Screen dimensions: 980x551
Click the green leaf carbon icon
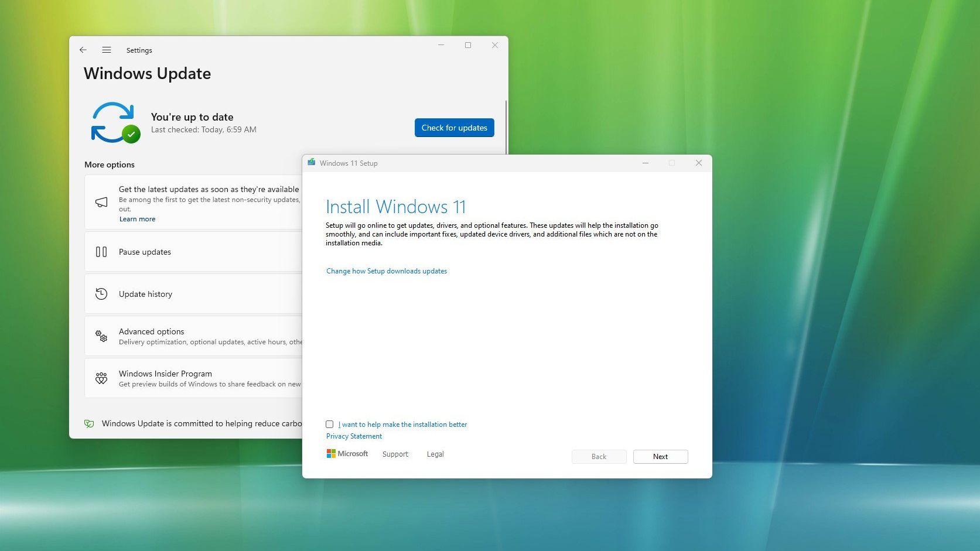(89, 423)
